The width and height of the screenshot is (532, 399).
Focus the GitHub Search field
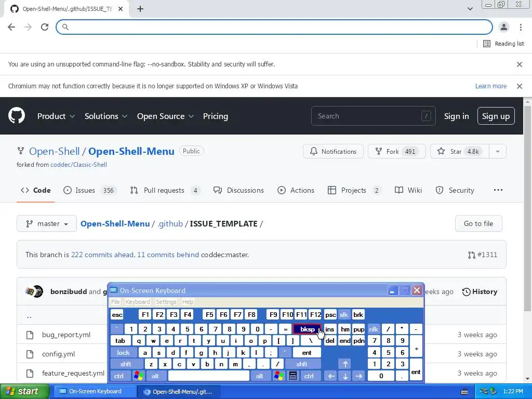pyautogui.click(x=373, y=116)
